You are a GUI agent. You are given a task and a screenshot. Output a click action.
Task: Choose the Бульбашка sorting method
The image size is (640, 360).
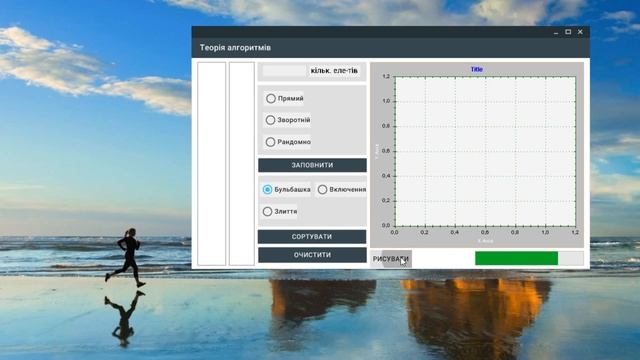[x=286, y=189]
